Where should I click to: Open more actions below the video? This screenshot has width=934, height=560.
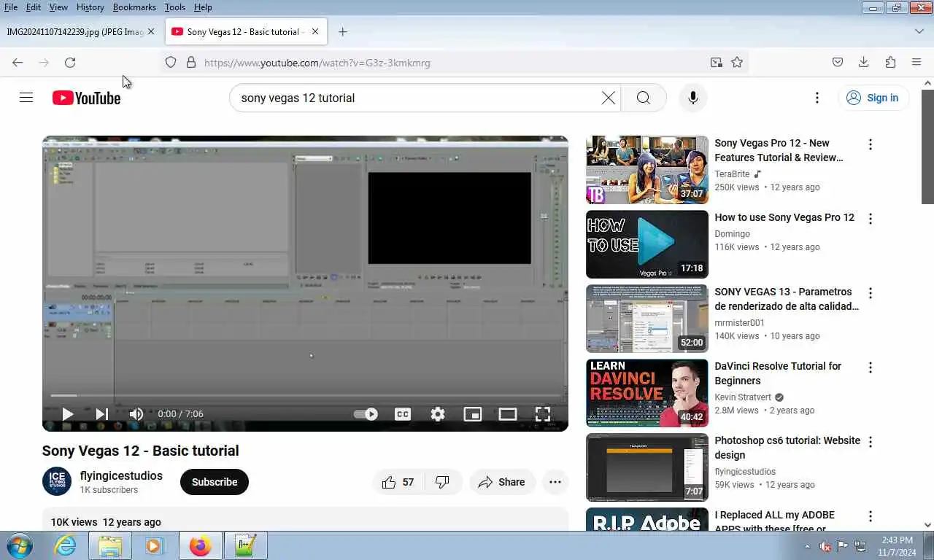555,482
